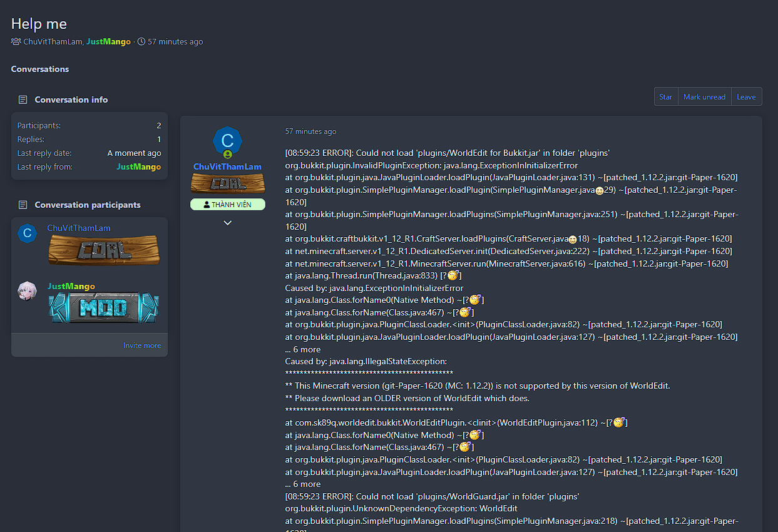Click the icon beside the Conversation participants heading
Image resolution: width=778 pixels, height=532 pixels.
point(23,205)
